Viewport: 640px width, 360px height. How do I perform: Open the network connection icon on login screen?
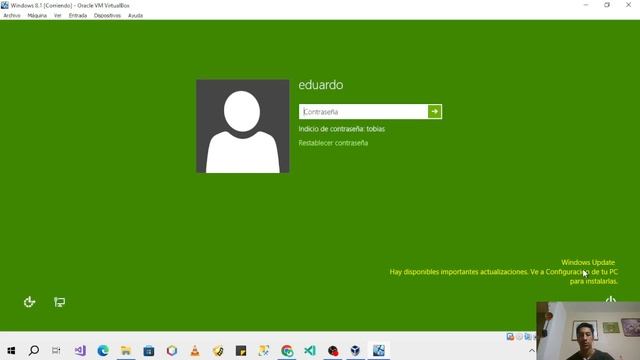coord(60,302)
